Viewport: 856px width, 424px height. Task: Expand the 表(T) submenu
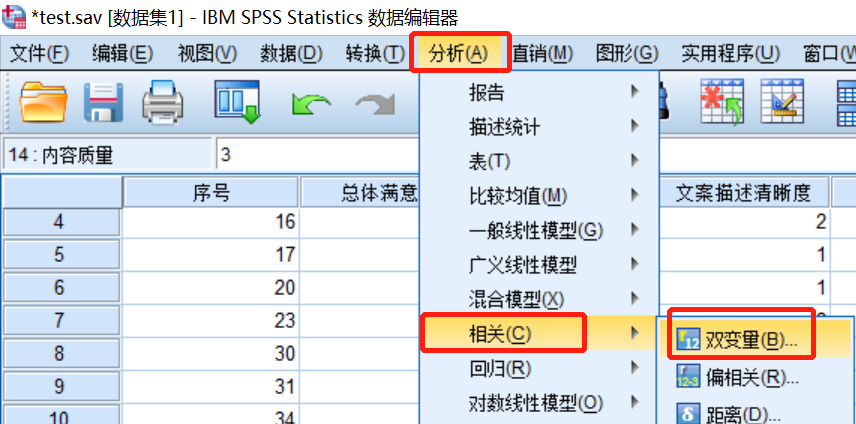tap(539, 161)
